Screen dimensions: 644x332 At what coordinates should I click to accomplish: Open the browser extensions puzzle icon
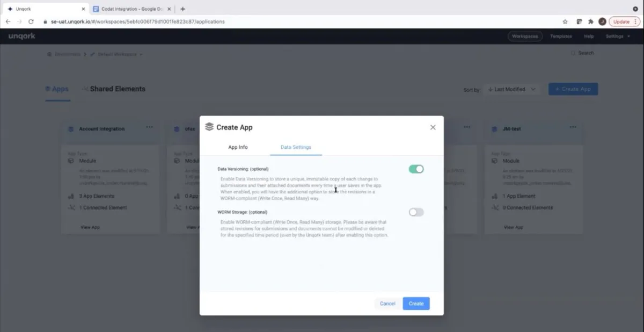[591, 21]
